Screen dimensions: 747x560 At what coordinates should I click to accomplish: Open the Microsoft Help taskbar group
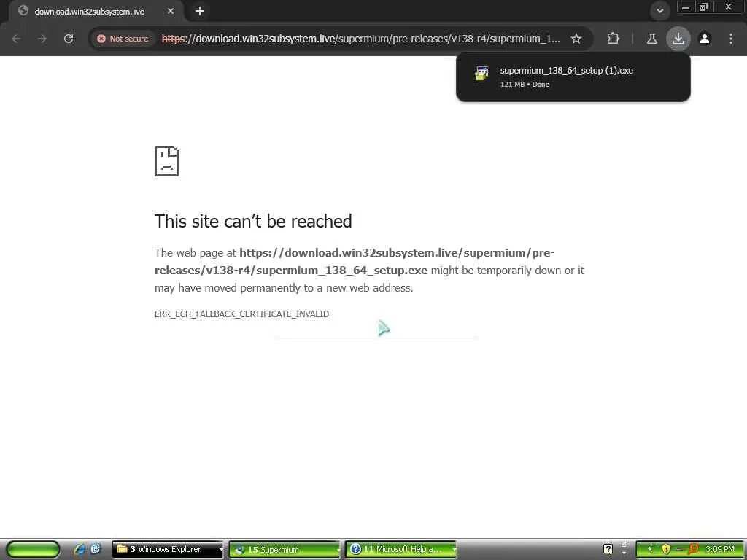pos(400,550)
